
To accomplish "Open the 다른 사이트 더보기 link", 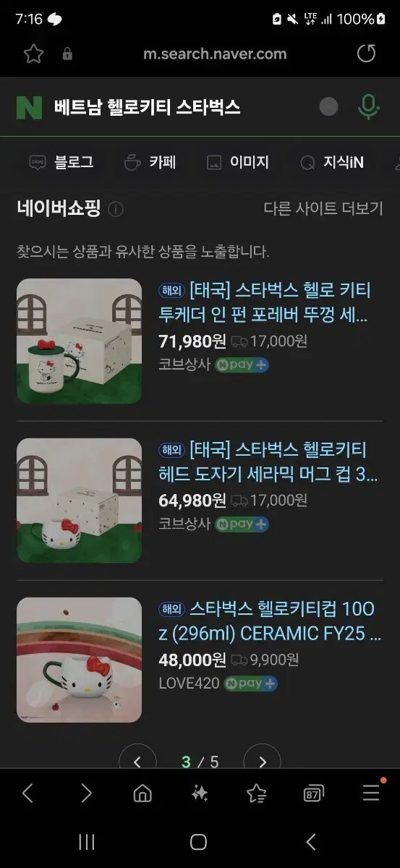I will [323, 208].
